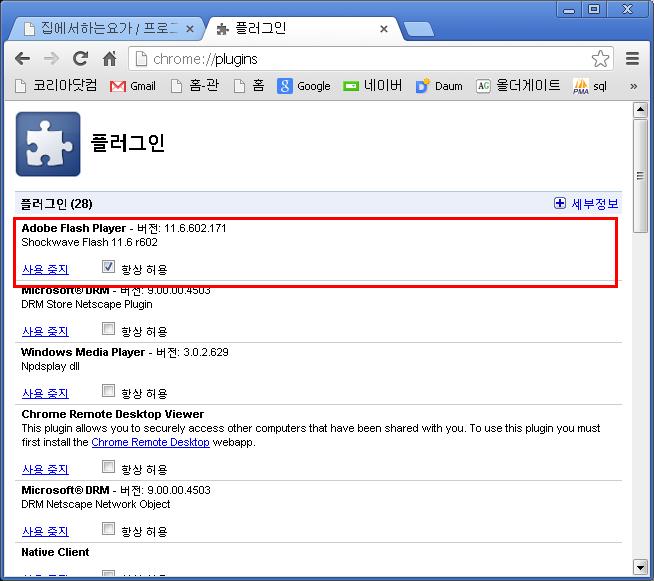654x581 pixels.
Task: Close the 집에서하는요가 tab
Action: 190,29
